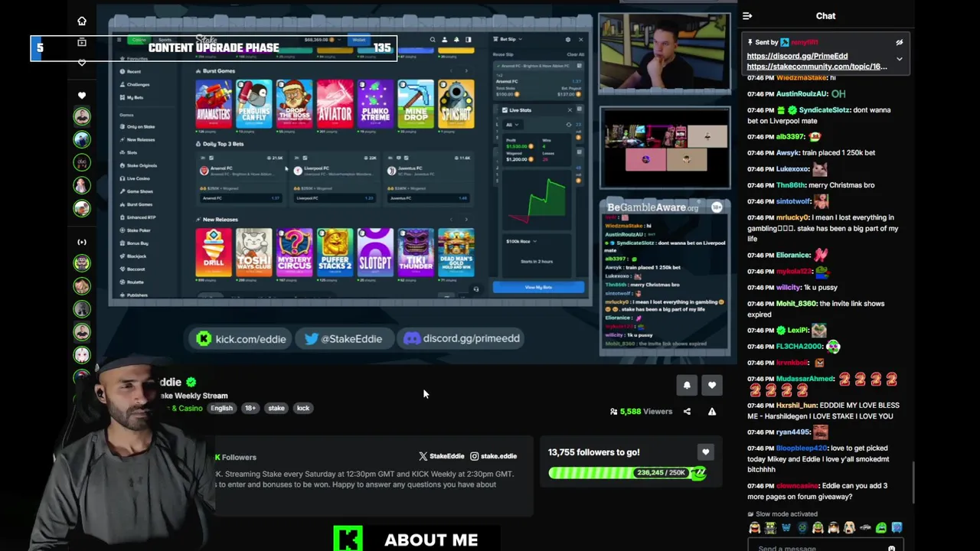Open the Mine Drop game tile
The image size is (980, 551).
(x=416, y=103)
